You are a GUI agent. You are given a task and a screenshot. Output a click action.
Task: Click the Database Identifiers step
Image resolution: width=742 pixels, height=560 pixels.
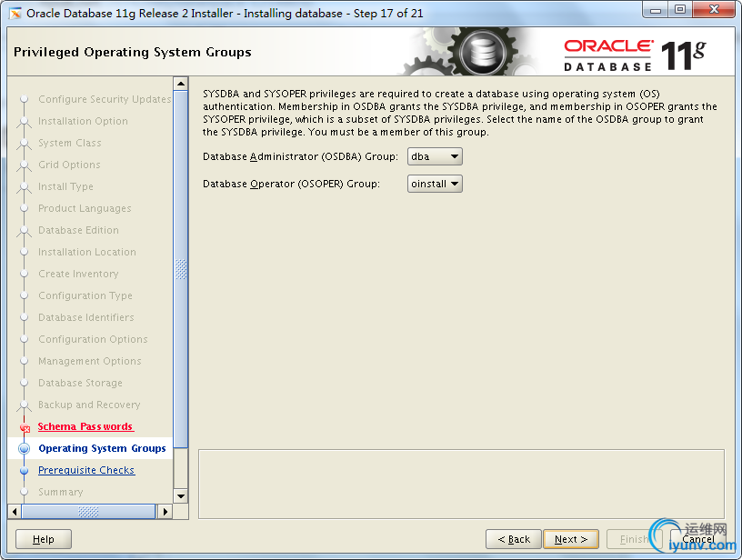(x=86, y=317)
